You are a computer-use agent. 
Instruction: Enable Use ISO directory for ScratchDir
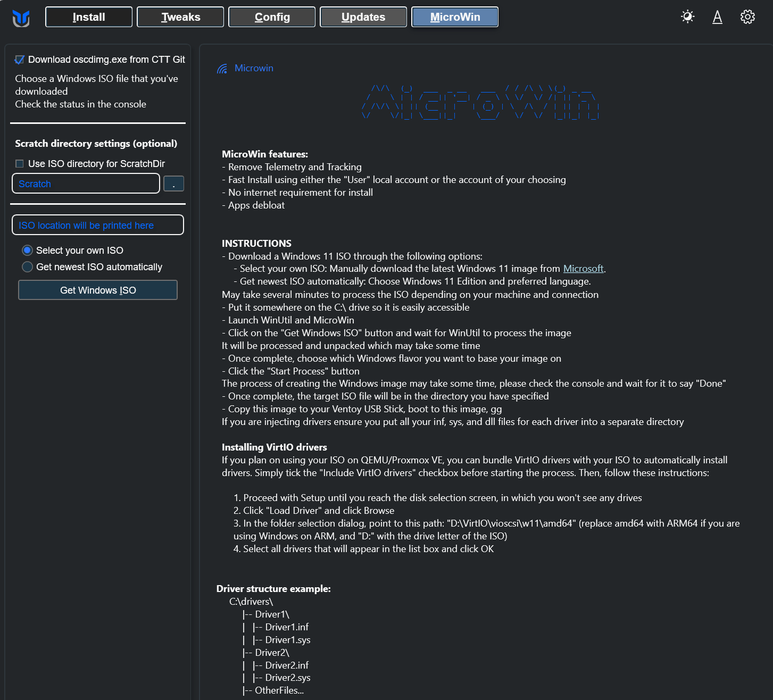point(20,164)
